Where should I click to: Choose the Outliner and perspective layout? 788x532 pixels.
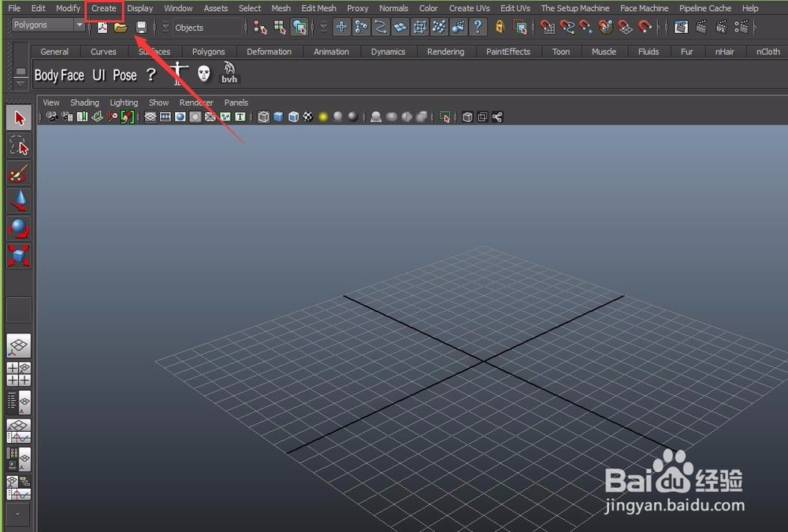tap(19, 403)
